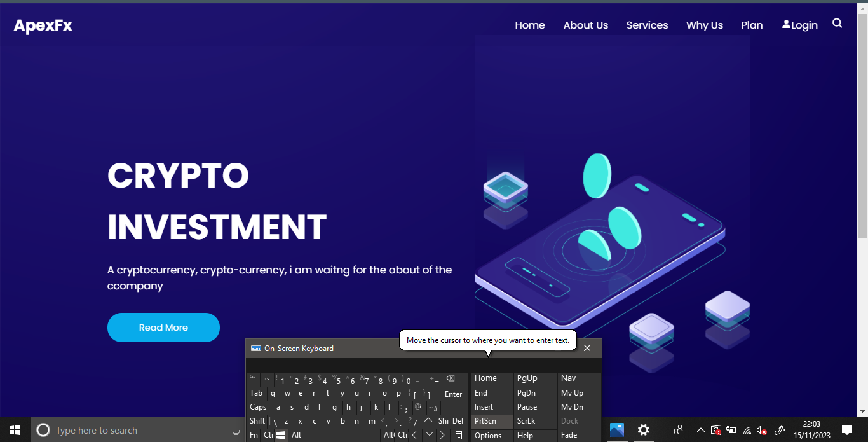
Task: Toggle Caps Lock on the On-Screen Keyboard
Action: pos(258,407)
